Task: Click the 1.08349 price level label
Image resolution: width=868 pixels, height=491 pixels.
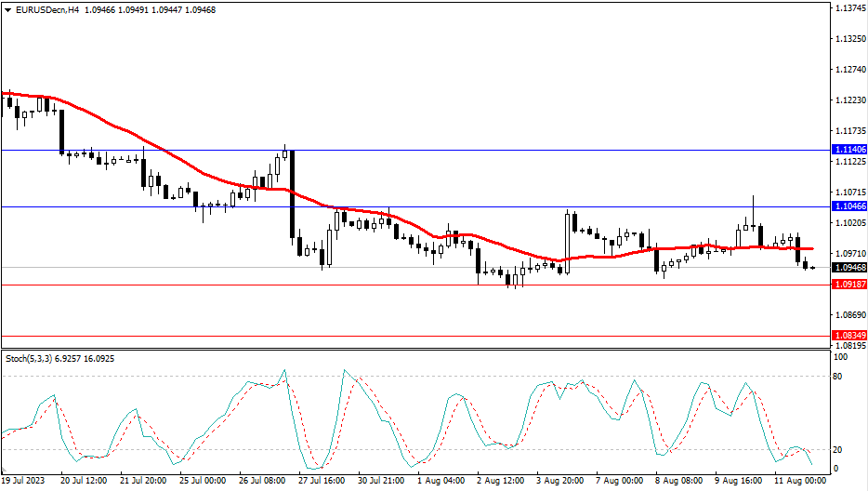Action: pyautogui.click(x=849, y=336)
